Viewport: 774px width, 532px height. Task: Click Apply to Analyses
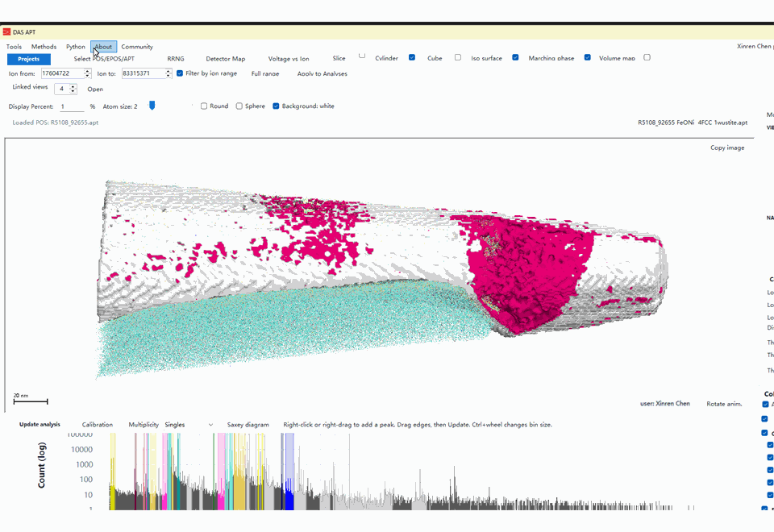coord(322,73)
